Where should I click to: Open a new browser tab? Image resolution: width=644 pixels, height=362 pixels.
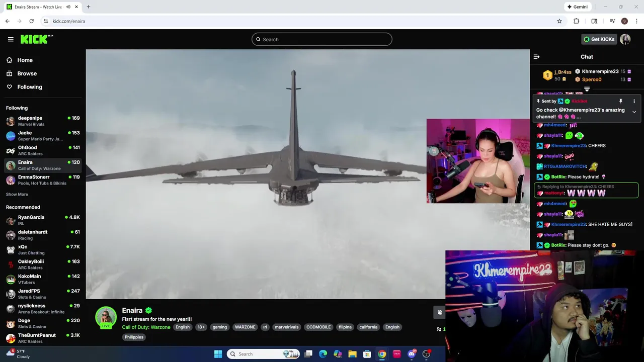(89, 7)
